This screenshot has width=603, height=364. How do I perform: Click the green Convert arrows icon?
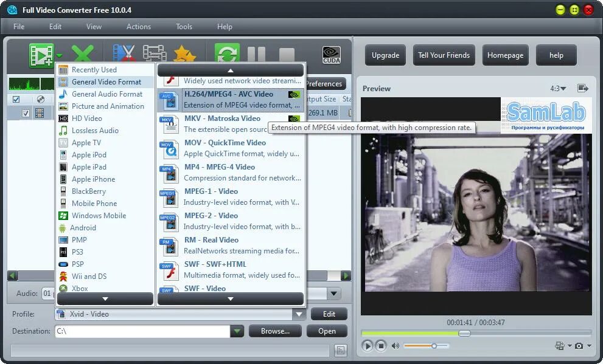click(x=227, y=53)
